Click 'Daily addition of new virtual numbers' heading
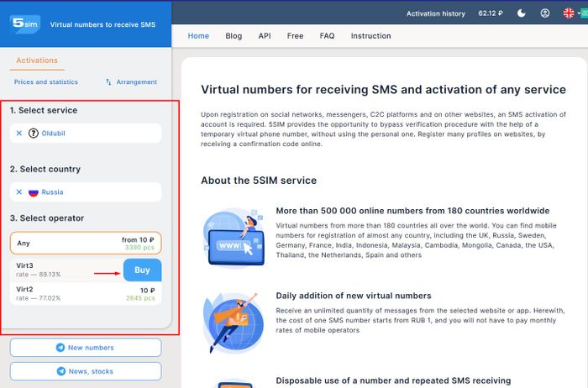Viewport: 588px width, 388px height. pos(354,296)
